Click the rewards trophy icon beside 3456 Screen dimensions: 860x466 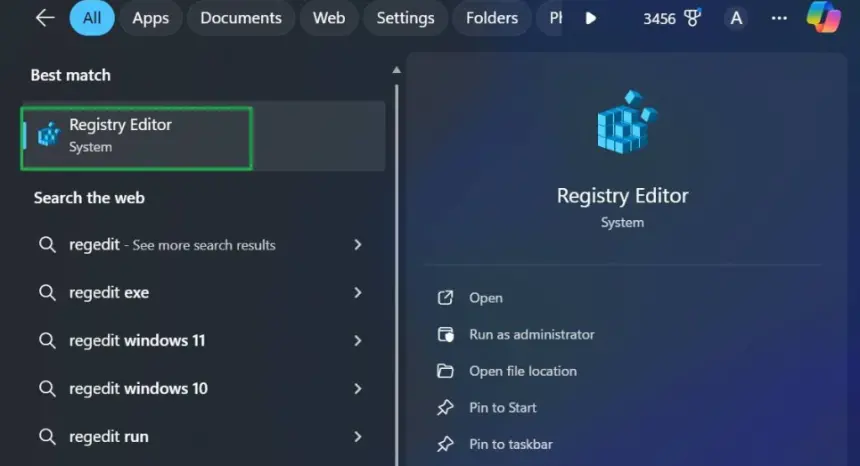692,18
